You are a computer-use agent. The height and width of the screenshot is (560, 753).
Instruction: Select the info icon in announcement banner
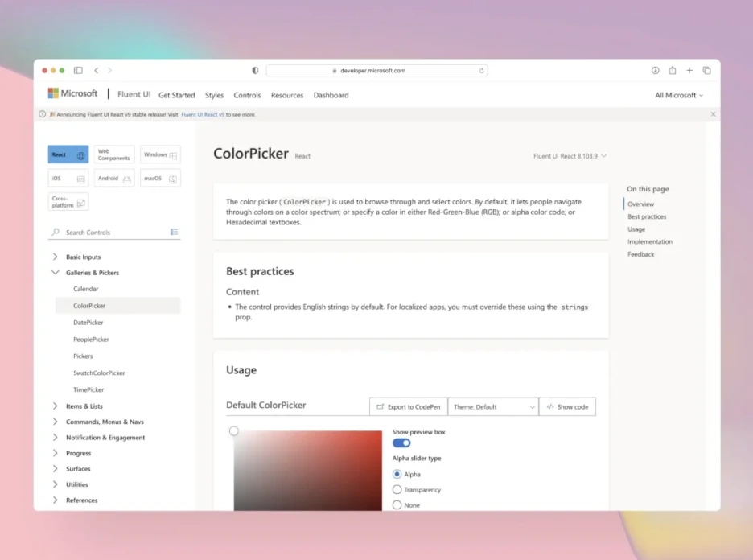point(43,114)
